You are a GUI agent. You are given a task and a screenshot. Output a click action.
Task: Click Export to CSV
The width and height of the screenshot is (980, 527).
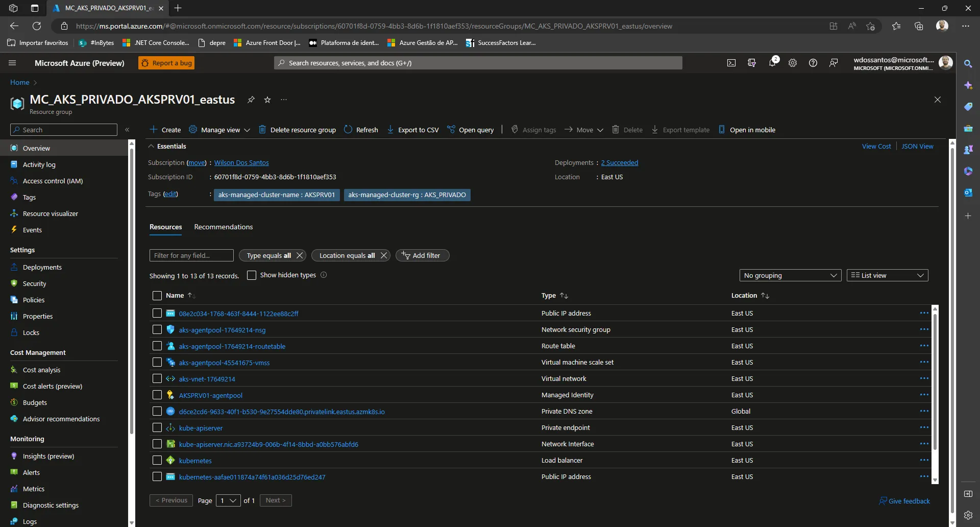(x=413, y=130)
